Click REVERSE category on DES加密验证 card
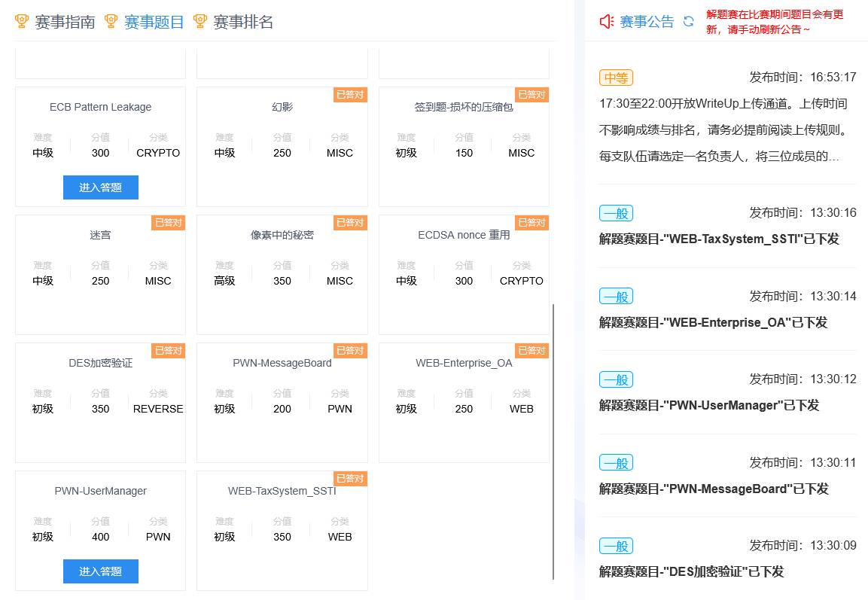868x600 pixels. point(158,409)
